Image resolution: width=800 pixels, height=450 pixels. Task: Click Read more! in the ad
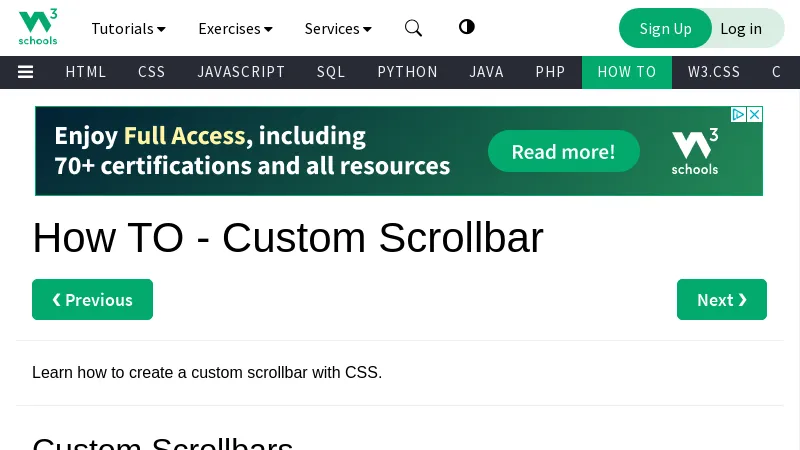coord(563,152)
